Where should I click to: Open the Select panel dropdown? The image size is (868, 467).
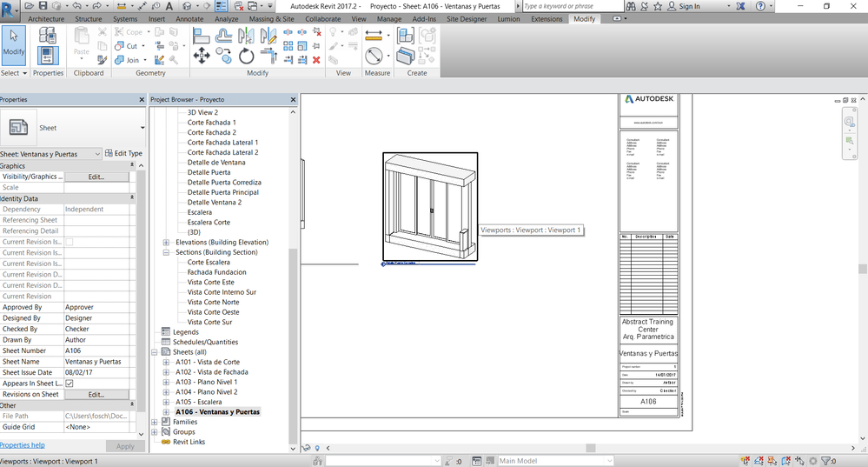[14, 73]
